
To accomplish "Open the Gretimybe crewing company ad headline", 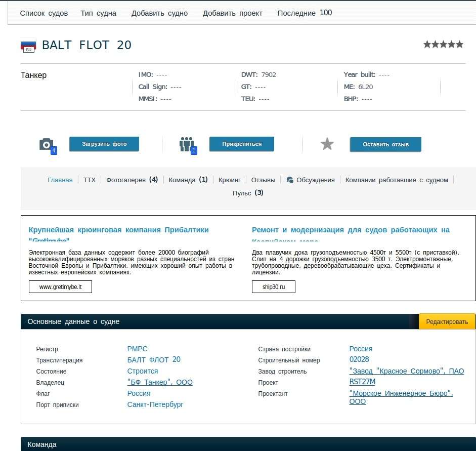I will point(119,233).
